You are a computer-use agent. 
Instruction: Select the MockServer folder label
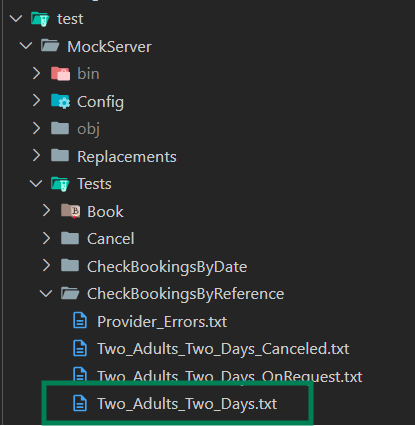[109, 46]
